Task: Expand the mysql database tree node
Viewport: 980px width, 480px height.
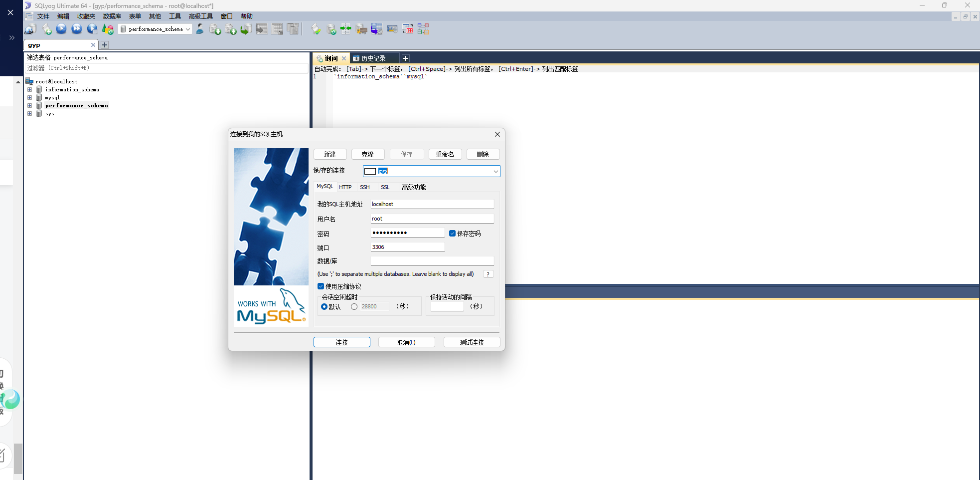Action: click(x=29, y=97)
